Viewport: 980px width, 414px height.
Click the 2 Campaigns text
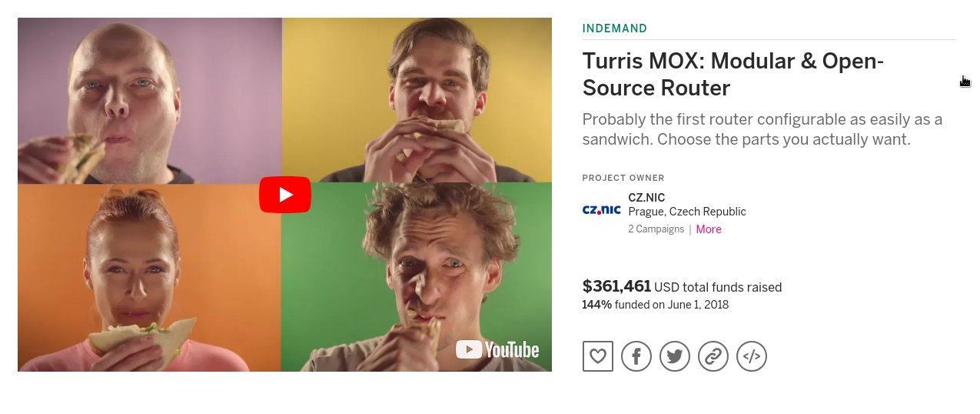point(656,229)
